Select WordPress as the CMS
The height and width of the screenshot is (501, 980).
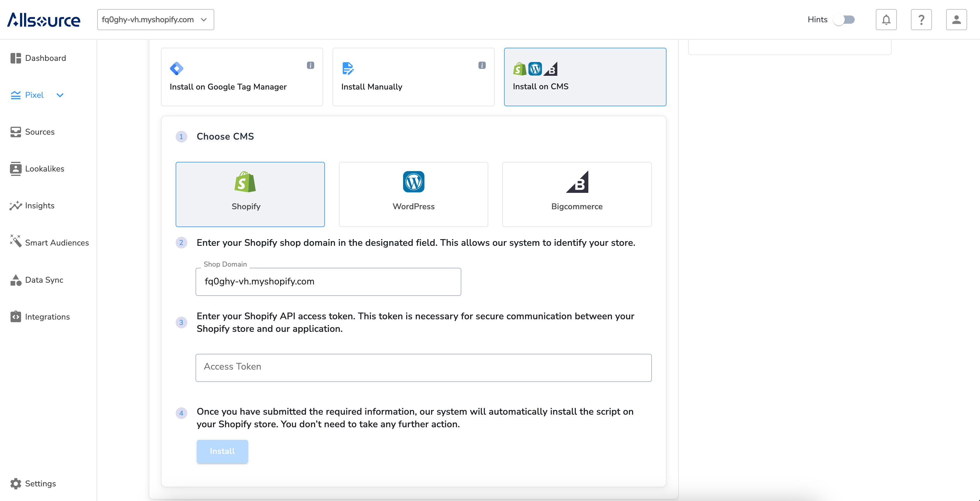tap(413, 194)
